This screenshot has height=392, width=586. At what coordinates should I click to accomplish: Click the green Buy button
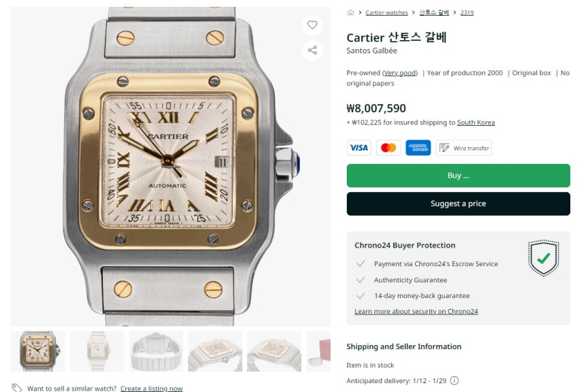[x=458, y=176]
